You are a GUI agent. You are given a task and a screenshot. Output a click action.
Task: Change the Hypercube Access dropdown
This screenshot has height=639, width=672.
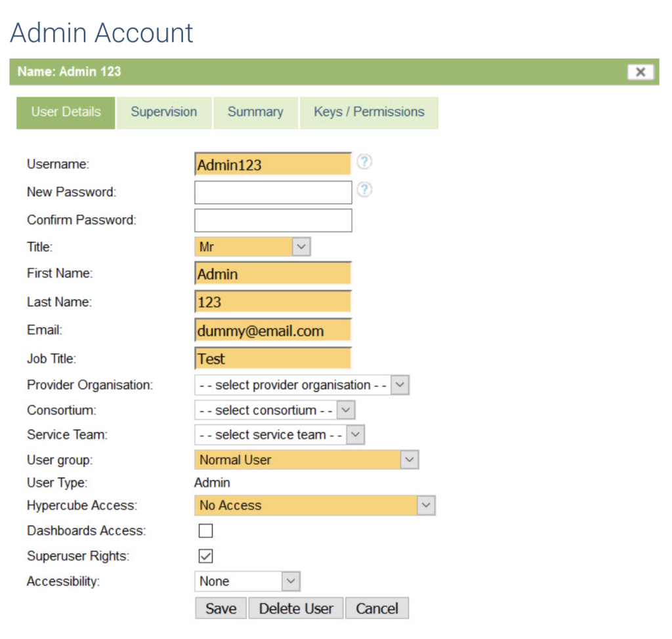point(314,505)
